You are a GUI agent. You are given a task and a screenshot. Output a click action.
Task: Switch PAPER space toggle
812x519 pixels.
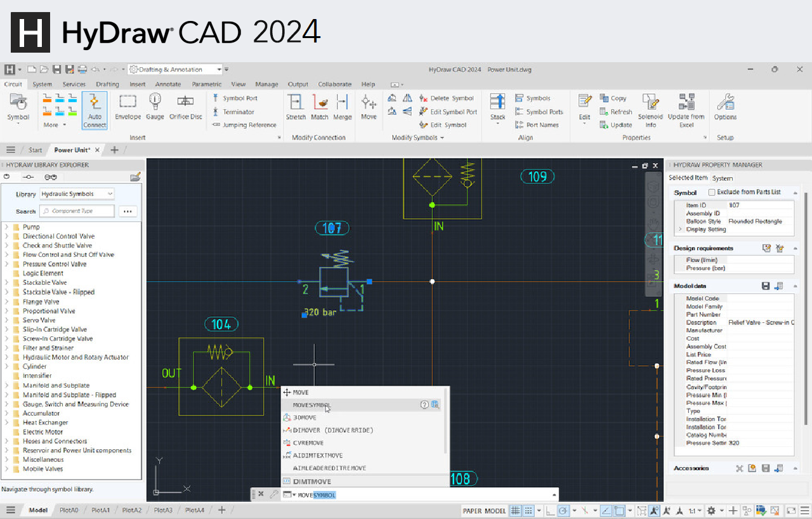tap(472, 511)
